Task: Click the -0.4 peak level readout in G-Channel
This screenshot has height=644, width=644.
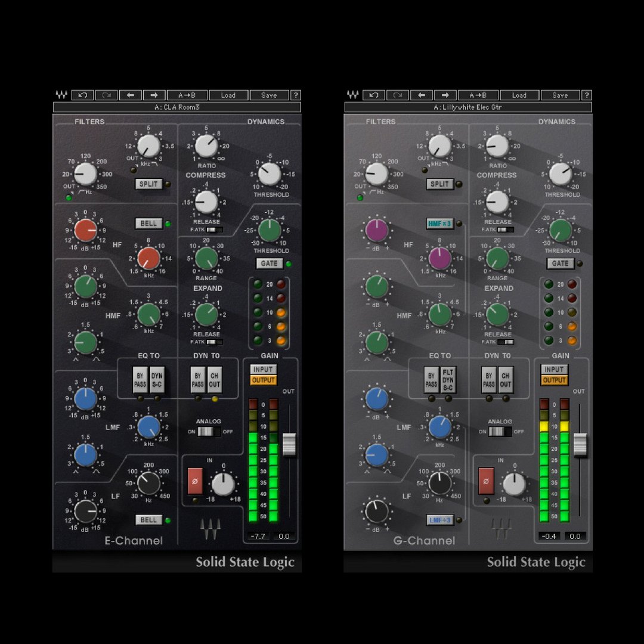Action: coord(549,537)
